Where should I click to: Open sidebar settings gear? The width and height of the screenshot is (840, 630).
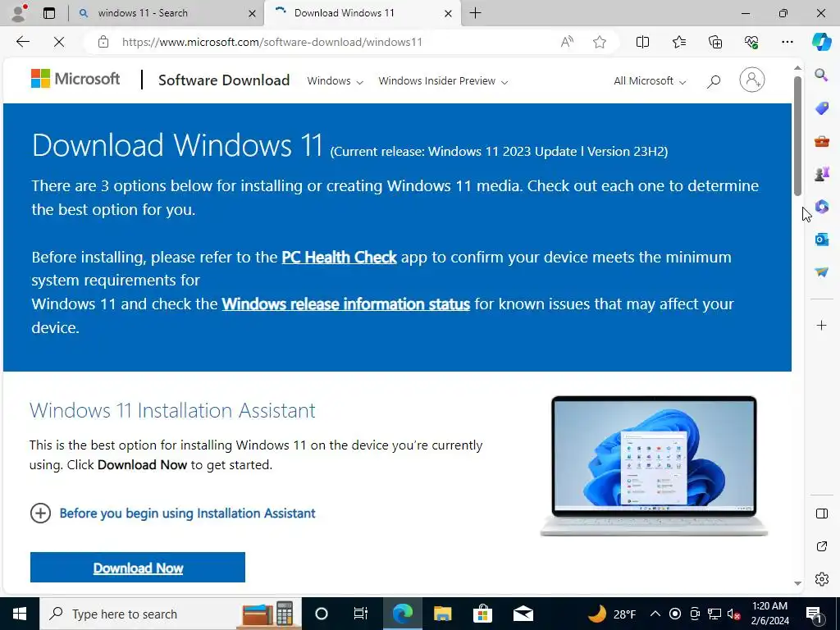click(821, 579)
